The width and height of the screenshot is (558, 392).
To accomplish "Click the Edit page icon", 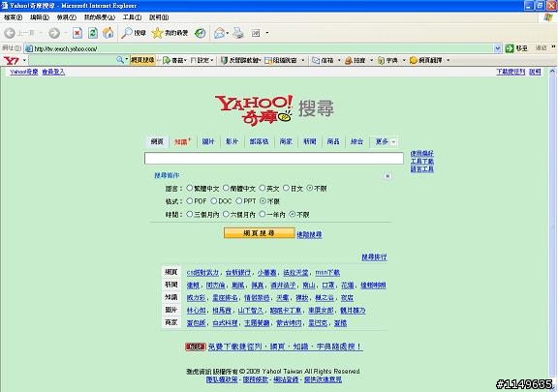I will [x=256, y=33].
